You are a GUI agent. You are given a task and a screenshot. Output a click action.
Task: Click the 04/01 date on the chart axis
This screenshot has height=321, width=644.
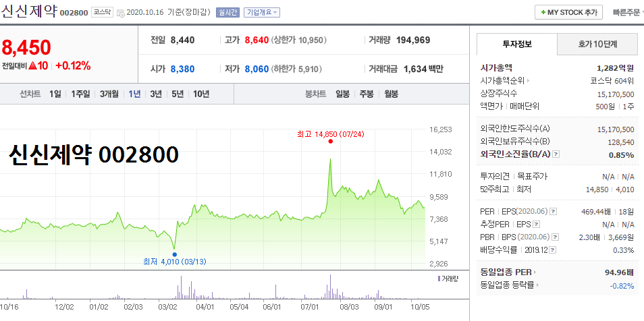coord(205,306)
